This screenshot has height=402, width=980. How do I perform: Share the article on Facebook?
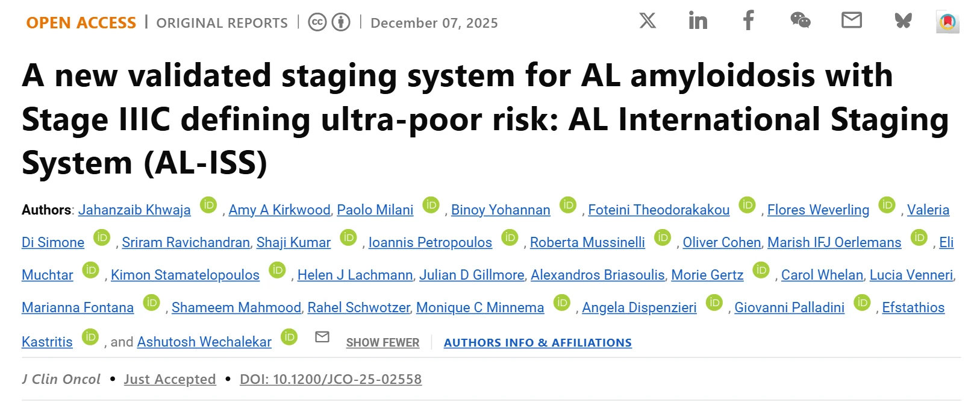(748, 21)
